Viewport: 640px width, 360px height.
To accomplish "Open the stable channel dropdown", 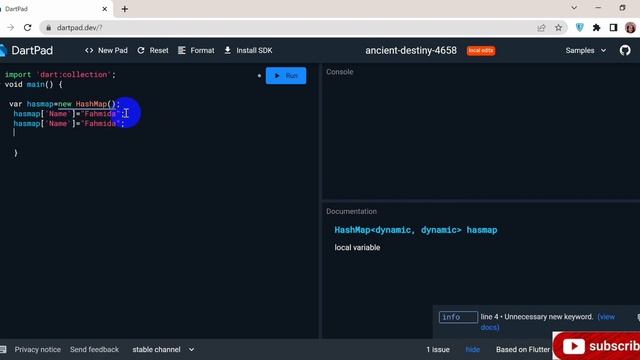I will 163,349.
